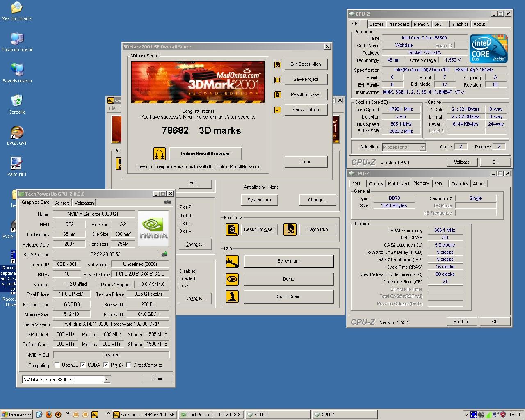Toggle the OpenCL checkbox in GPU-Z
The width and height of the screenshot is (525, 420).
57,365
